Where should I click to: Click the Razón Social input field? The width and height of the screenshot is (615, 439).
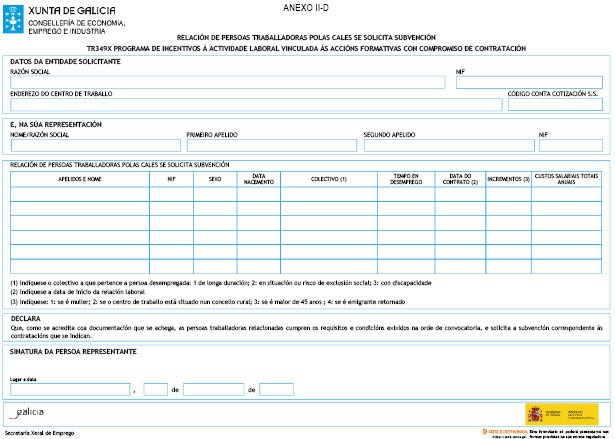click(x=228, y=83)
